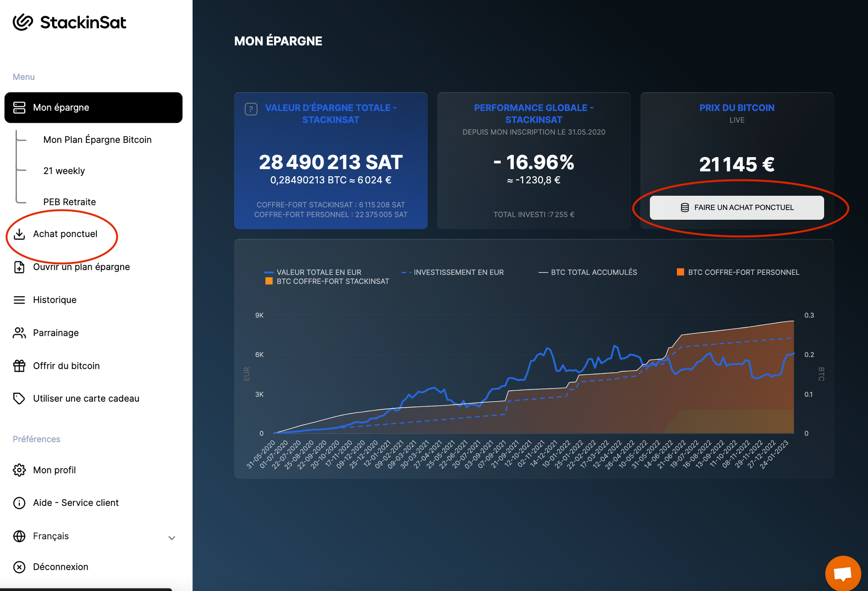Image resolution: width=868 pixels, height=591 pixels.
Task: Click the 31-05-2020 date on chart axis
Action: [x=262, y=455]
